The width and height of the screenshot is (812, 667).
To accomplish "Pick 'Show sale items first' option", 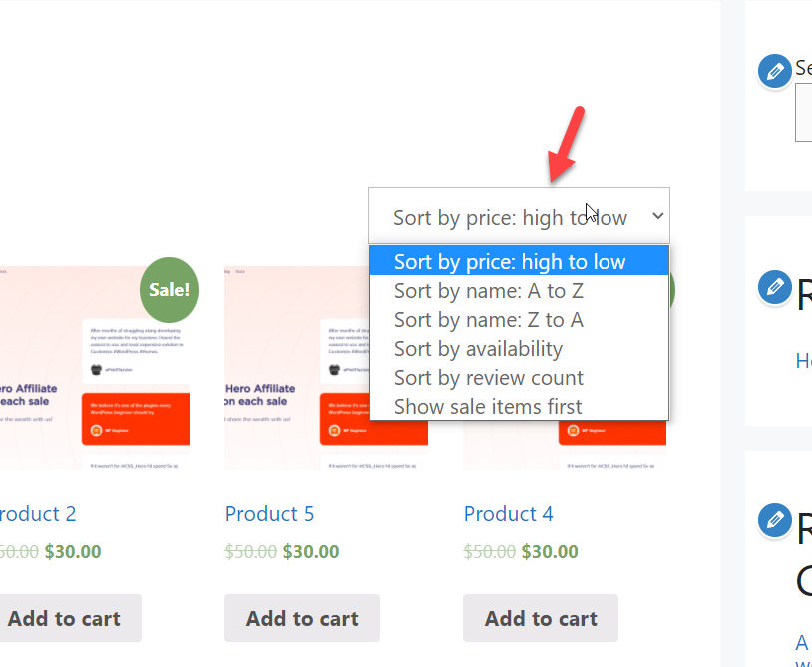I will coord(519,406).
